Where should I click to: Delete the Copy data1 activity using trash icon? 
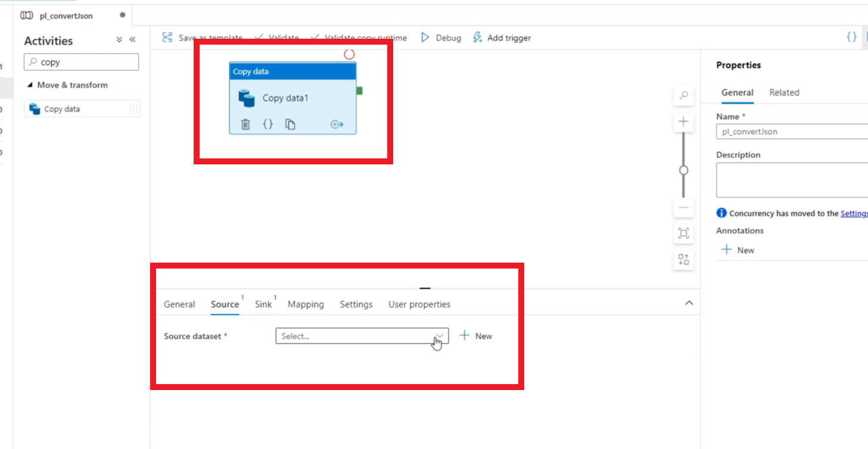click(x=245, y=124)
